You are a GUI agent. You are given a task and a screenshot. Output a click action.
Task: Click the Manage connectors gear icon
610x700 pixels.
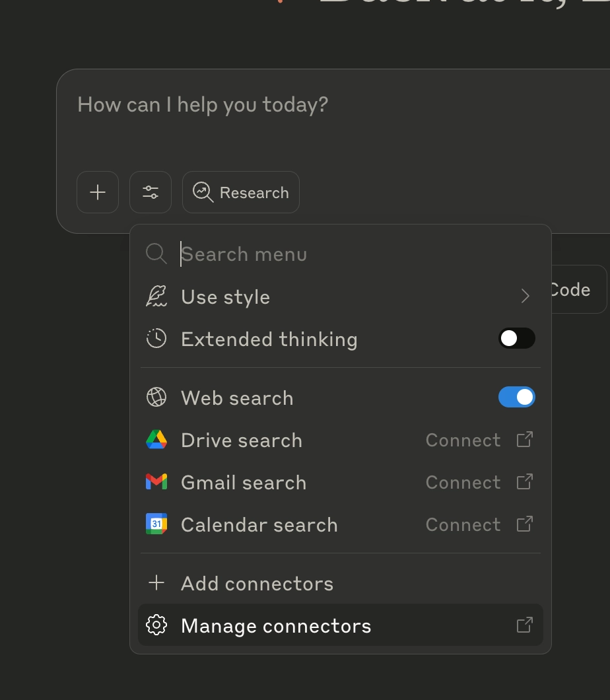pos(156,625)
